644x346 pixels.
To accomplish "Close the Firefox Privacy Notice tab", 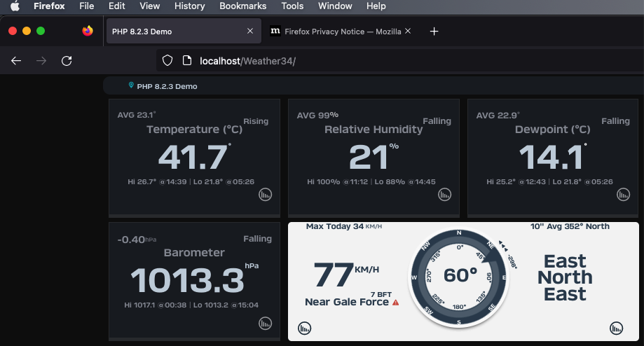I will point(408,31).
